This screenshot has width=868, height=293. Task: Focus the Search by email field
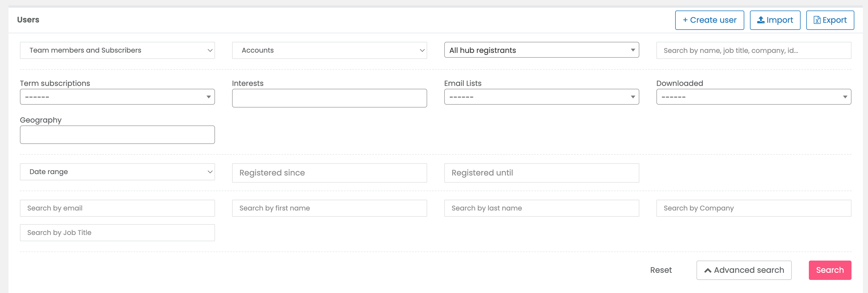click(117, 208)
